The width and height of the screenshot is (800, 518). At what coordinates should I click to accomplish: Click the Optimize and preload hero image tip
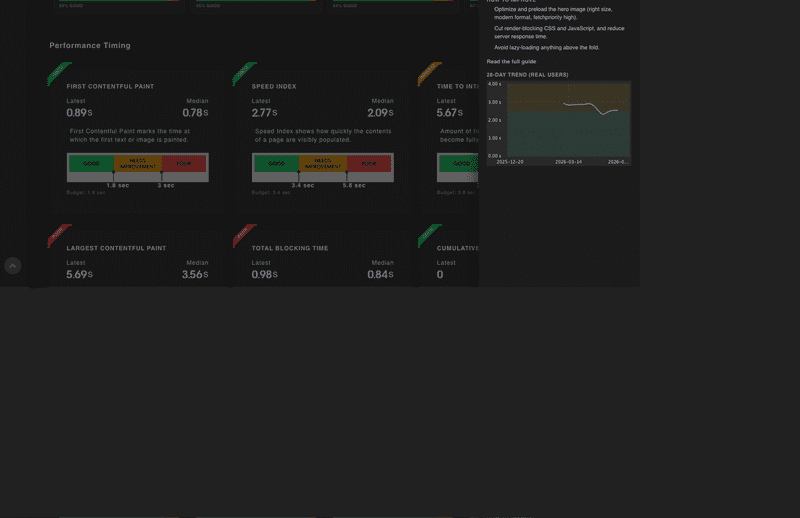(553, 13)
